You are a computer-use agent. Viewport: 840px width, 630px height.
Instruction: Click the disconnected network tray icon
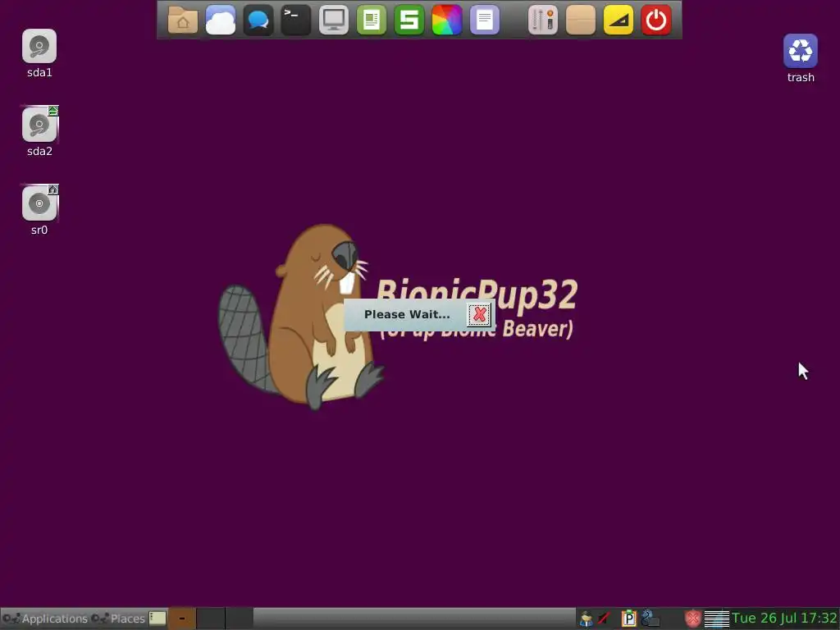click(605, 619)
